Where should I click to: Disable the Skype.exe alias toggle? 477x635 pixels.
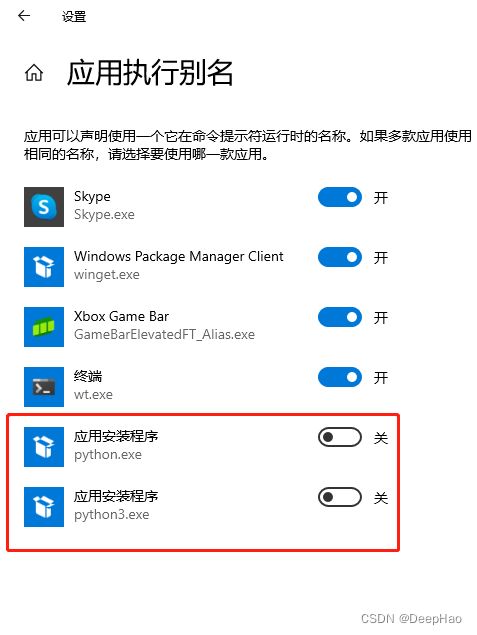pos(340,197)
